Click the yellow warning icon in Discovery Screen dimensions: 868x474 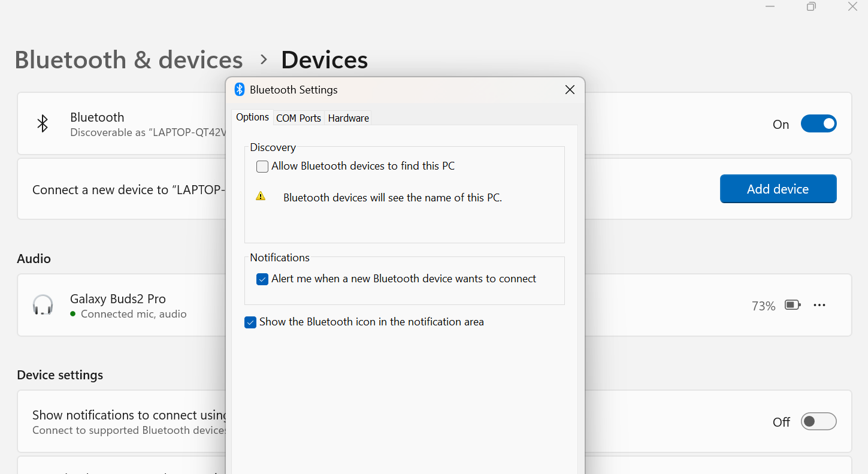pyautogui.click(x=261, y=196)
